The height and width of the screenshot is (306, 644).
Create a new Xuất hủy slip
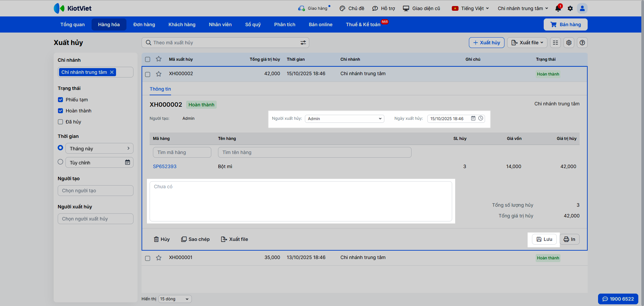click(x=486, y=43)
